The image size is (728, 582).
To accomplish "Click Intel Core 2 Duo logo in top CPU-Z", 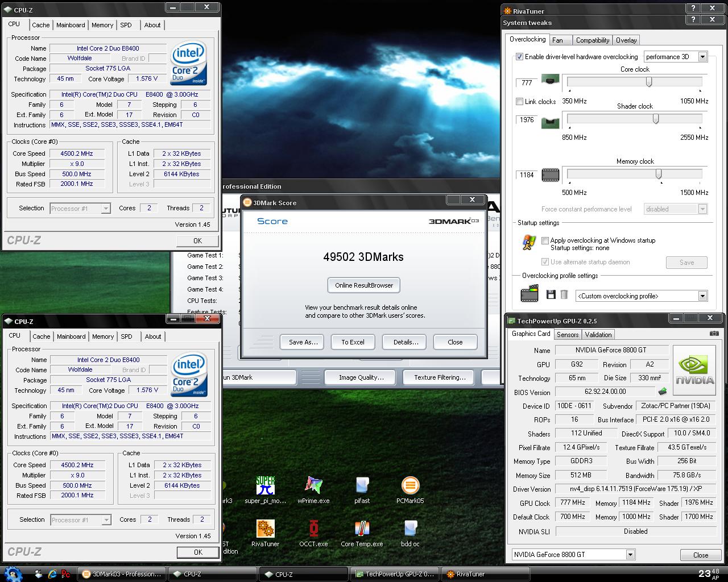I will pyautogui.click(x=189, y=64).
